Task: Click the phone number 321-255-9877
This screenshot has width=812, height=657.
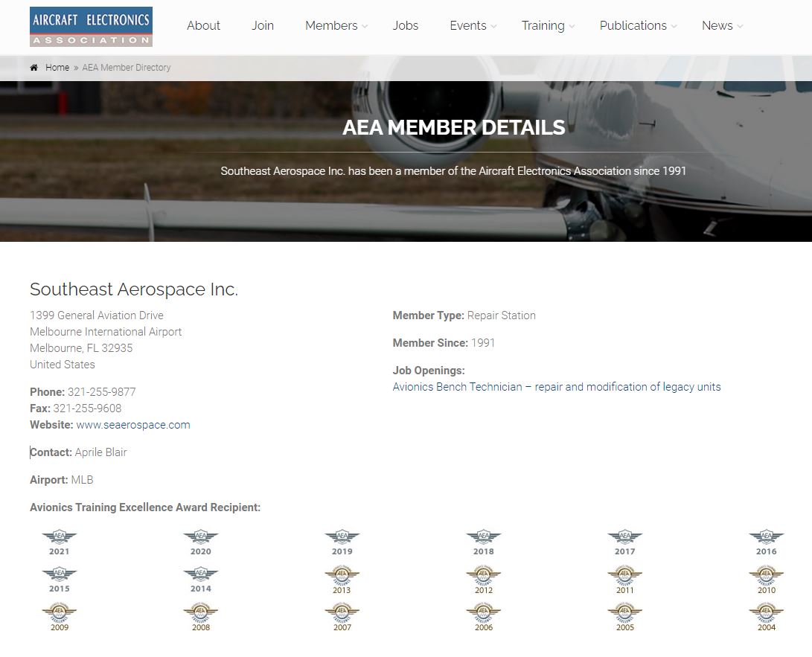Action: 101,392
